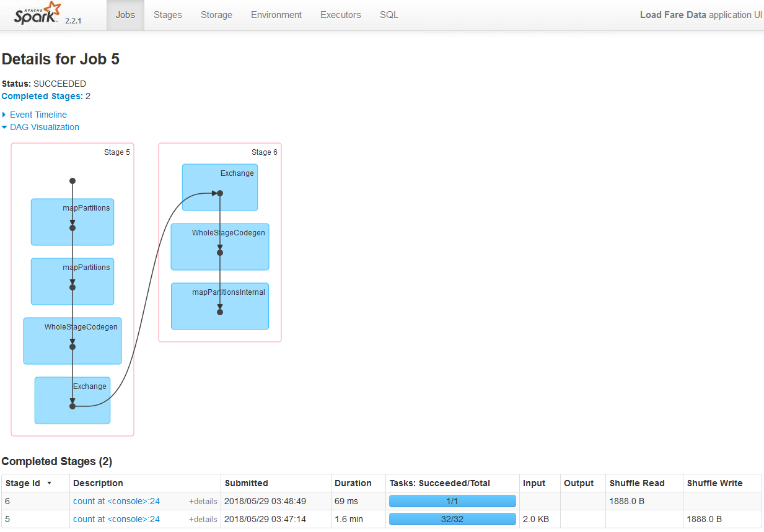Click the 1/1 tasks progress bar
The height and width of the screenshot is (532, 764).
point(452,501)
